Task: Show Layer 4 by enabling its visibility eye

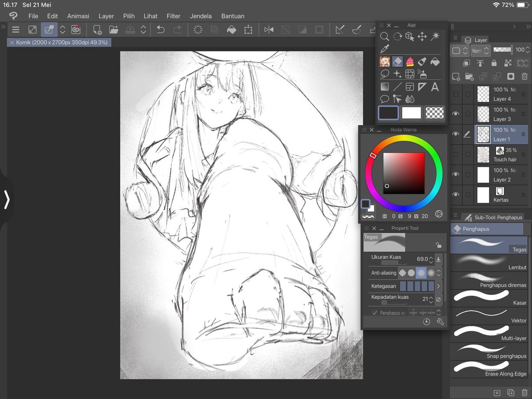Action: pyautogui.click(x=455, y=94)
